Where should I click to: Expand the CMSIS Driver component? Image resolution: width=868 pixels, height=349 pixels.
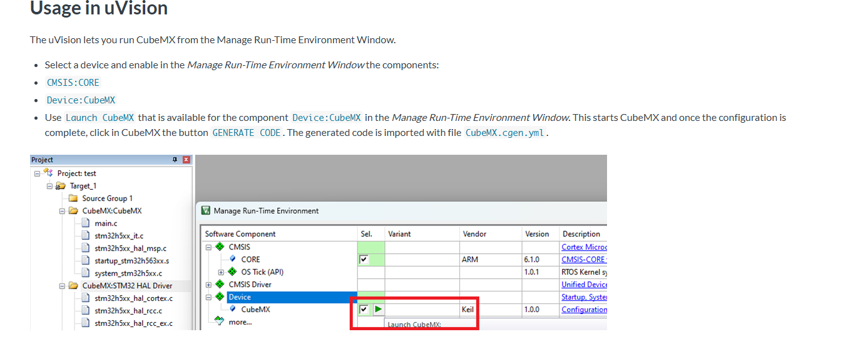[208, 284]
